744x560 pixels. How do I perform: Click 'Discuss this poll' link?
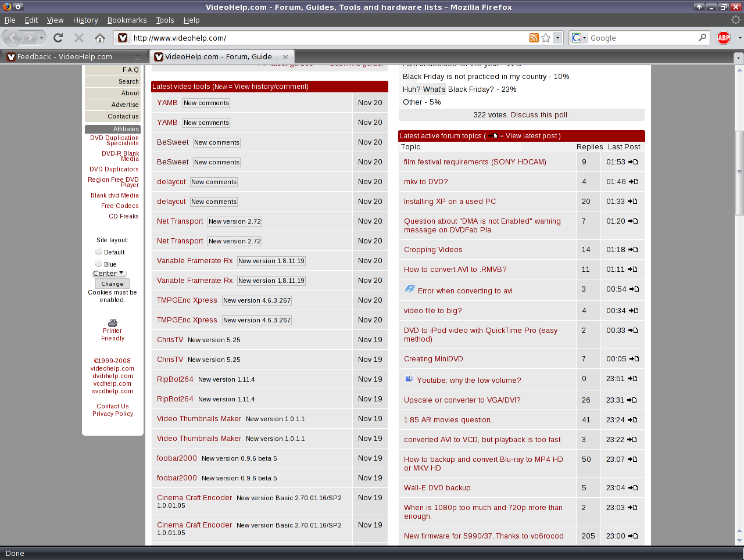[x=540, y=115]
